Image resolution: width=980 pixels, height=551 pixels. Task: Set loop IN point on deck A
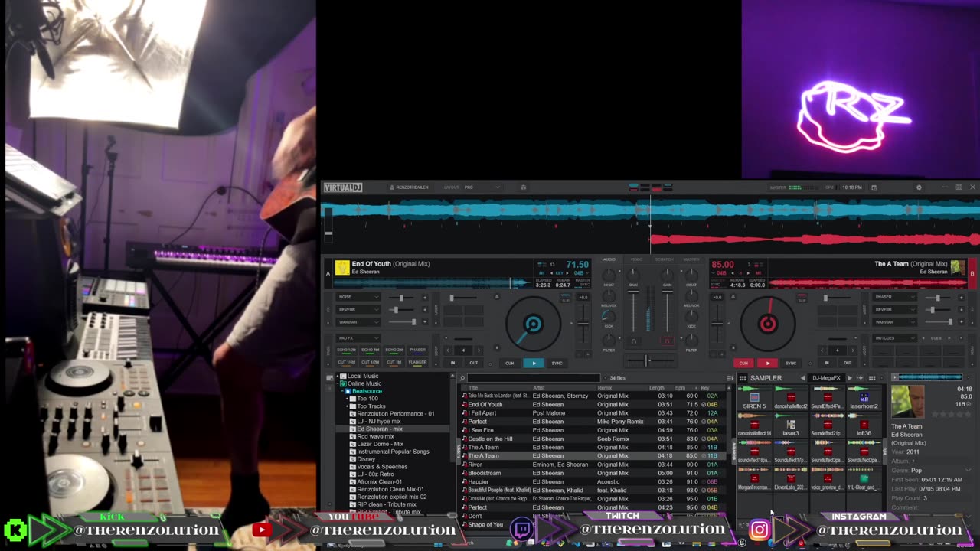pyautogui.click(x=452, y=363)
